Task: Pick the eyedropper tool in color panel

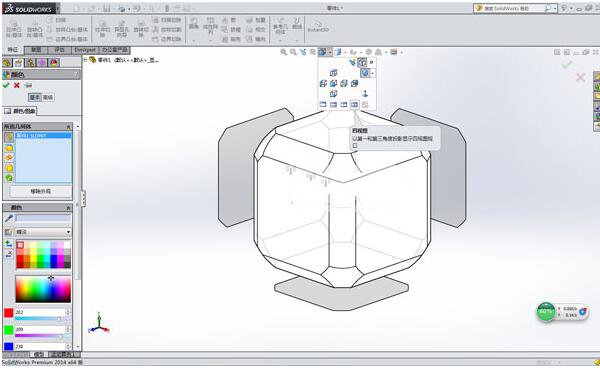Action: click(8, 218)
